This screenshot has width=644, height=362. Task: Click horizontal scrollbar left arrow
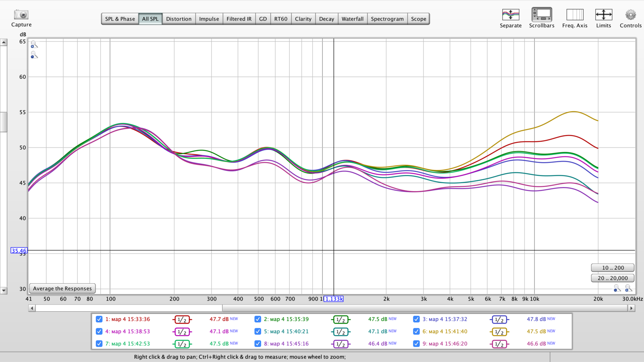(32, 308)
